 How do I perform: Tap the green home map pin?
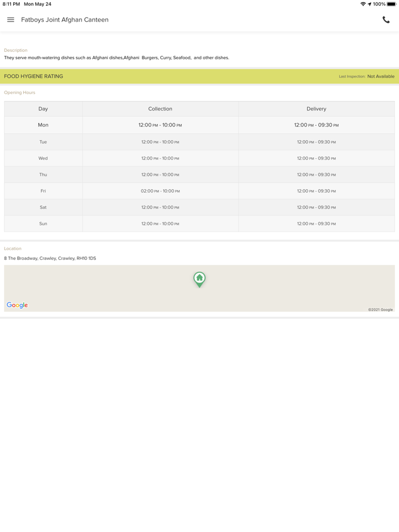[199, 280]
